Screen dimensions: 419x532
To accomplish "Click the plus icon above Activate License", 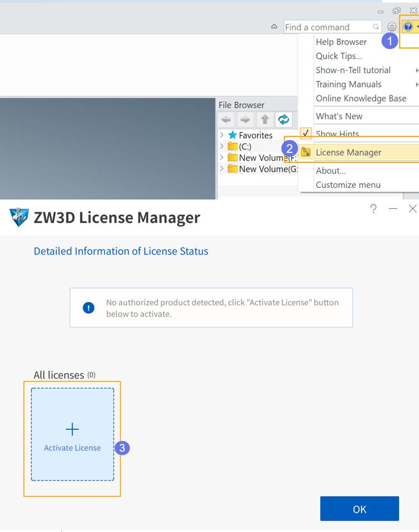I will [72, 429].
